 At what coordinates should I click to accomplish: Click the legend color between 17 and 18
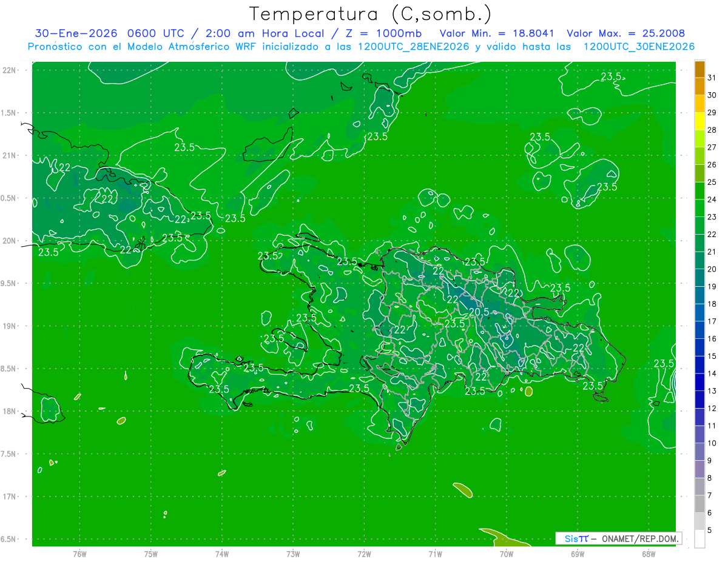click(699, 313)
